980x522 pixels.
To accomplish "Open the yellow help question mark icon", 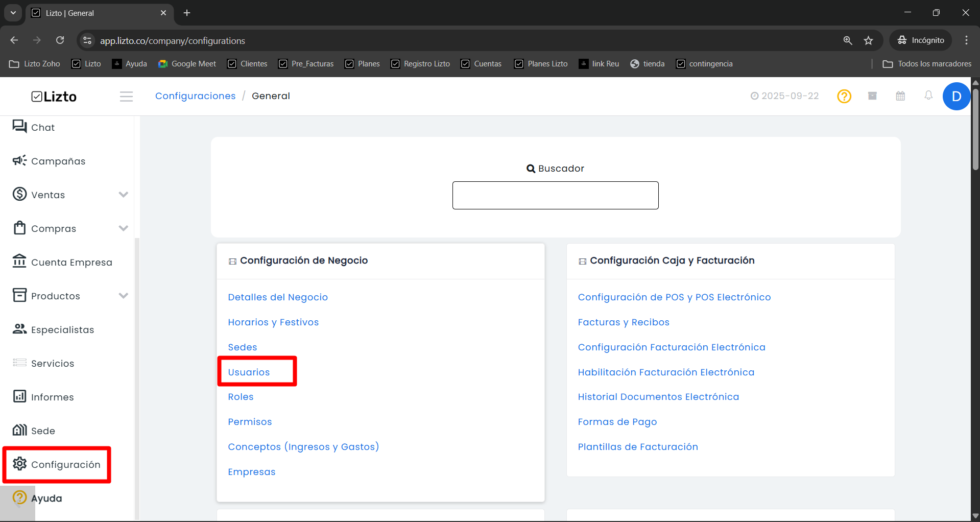I will (x=844, y=96).
